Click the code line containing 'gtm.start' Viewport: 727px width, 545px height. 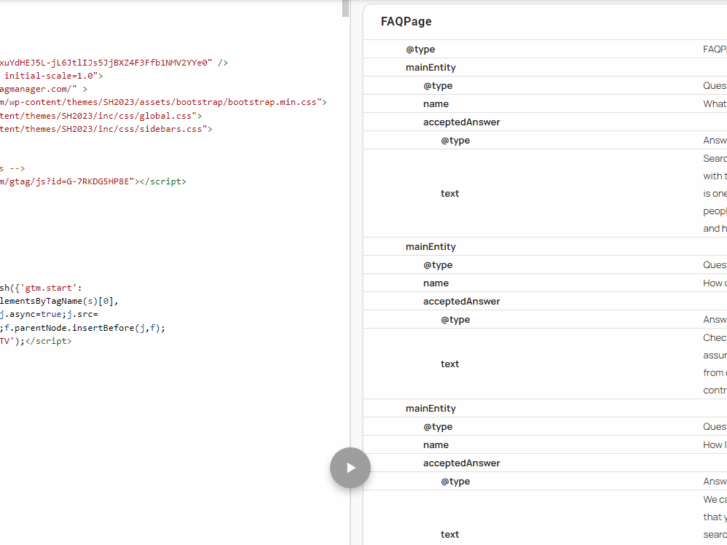tap(41, 288)
